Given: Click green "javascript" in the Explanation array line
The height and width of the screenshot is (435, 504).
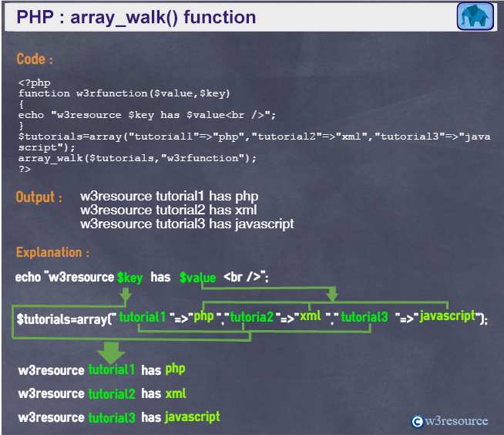Looking at the screenshot, I should tap(448, 316).
